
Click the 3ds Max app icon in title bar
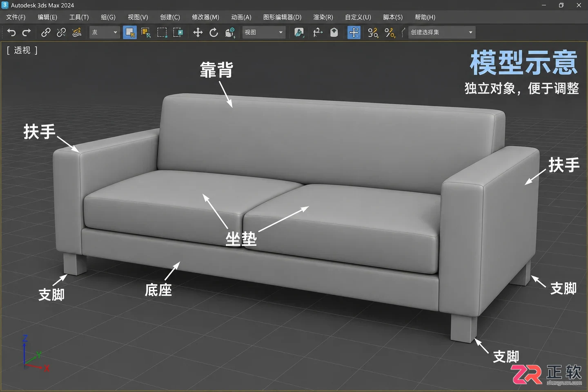click(5, 5)
